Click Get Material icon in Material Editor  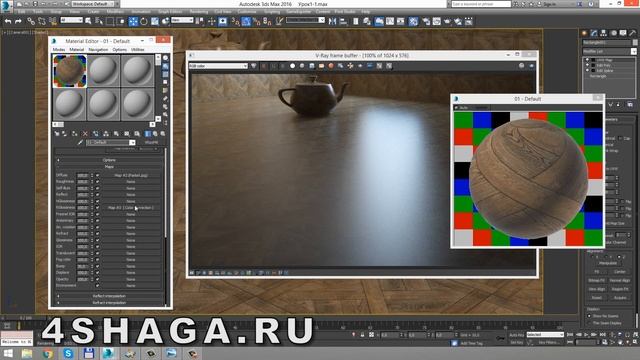(57, 133)
